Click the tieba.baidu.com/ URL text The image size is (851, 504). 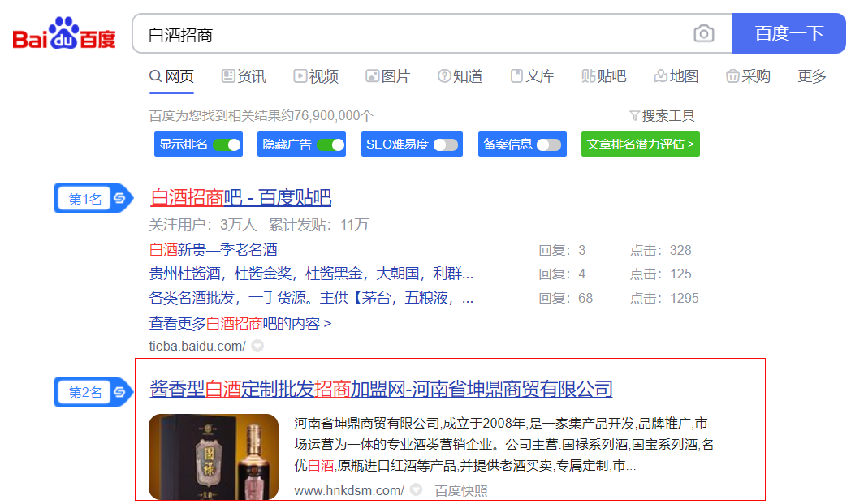[197, 346]
